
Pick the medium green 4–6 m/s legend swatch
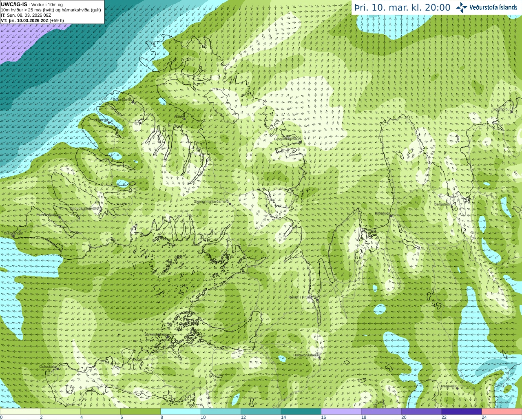tap(100, 411)
